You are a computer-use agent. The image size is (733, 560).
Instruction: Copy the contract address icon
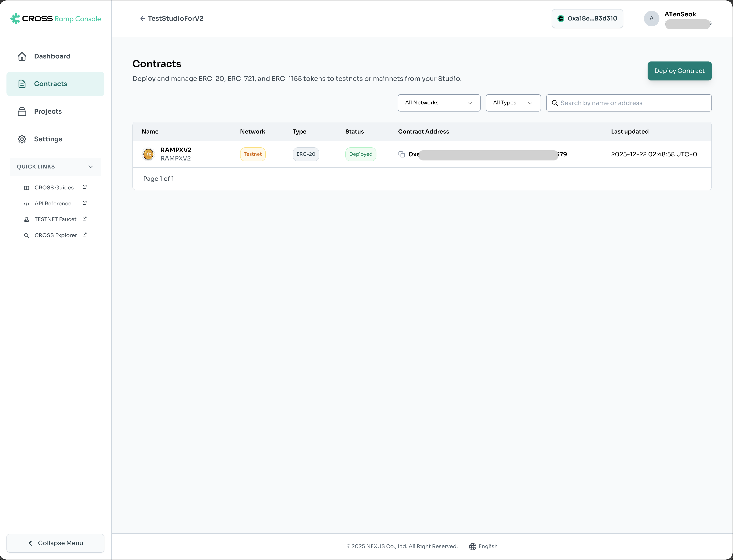tap(402, 154)
